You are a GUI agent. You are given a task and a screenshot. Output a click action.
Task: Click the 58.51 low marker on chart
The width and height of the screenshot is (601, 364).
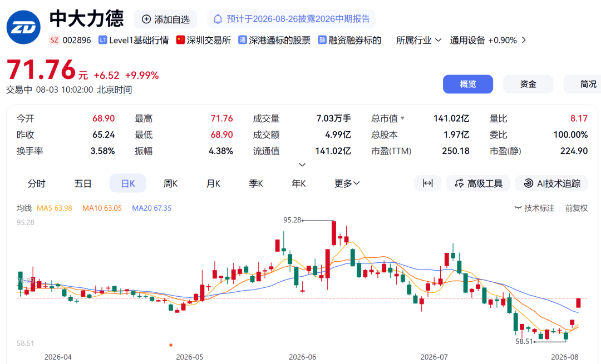pyautogui.click(x=524, y=341)
